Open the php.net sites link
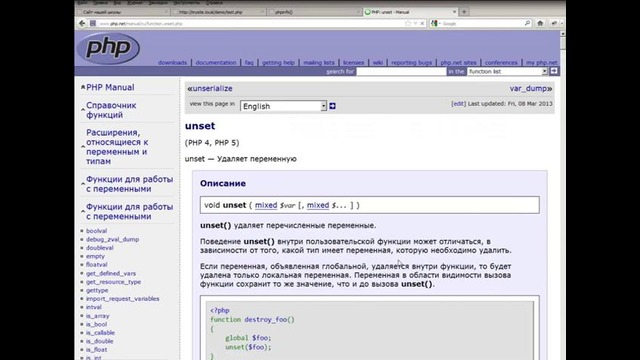The image size is (640, 360). coord(458,62)
